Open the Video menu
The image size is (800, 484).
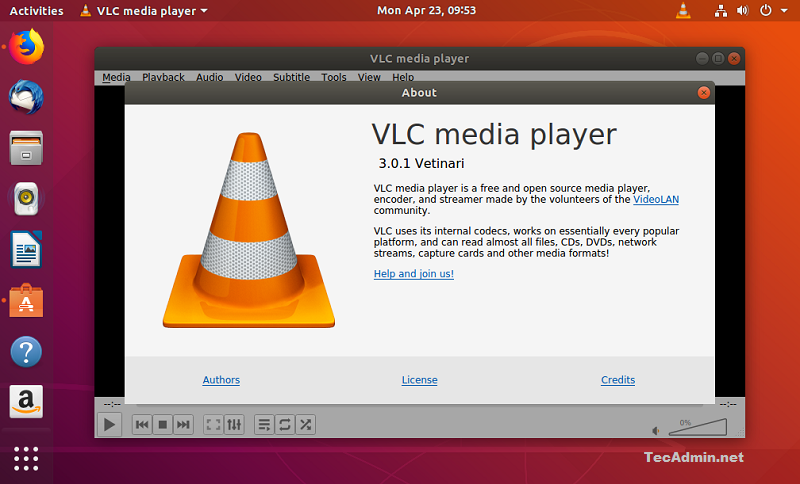click(x=248, y=78)
